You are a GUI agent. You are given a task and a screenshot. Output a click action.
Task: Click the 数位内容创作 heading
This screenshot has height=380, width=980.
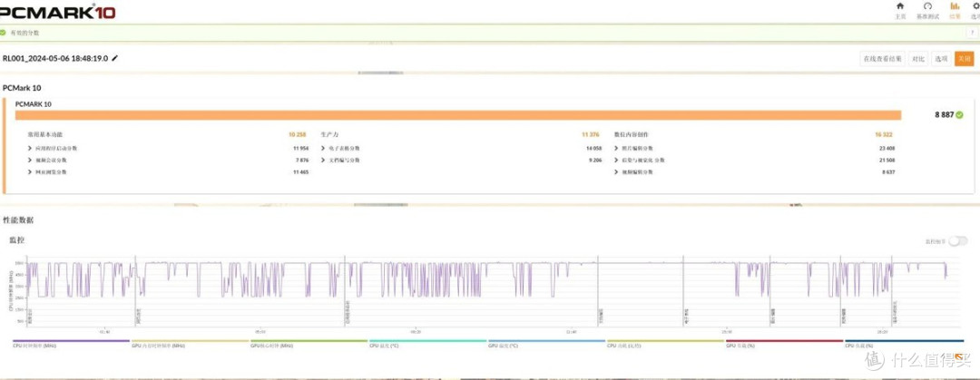click(632, 134)
